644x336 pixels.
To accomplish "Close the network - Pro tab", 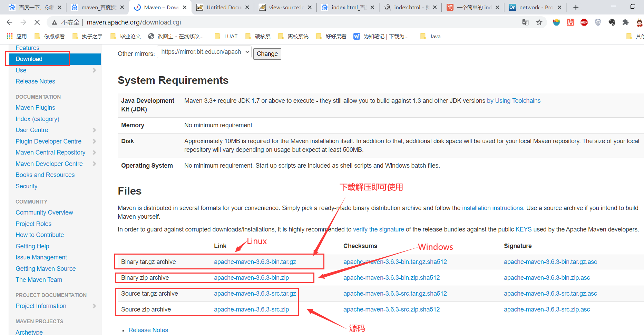I will (x=559, y=7).
